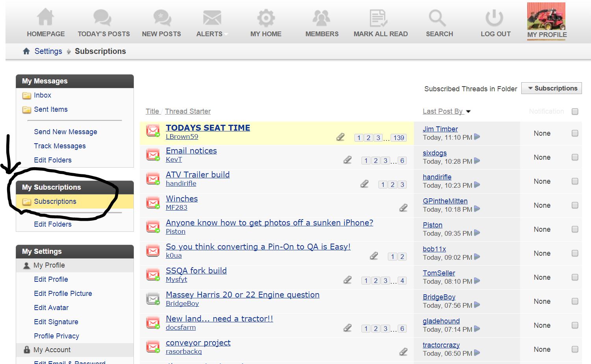This screenshot has height=364, width=591.
Task: Open Search magnifying glass icon
Action: tap(437, 18)
